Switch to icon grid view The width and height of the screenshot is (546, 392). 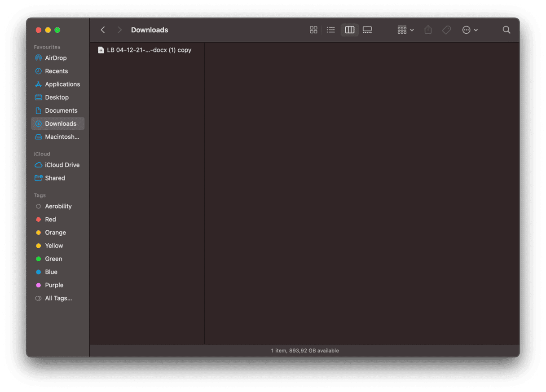(x=313, y=30)
